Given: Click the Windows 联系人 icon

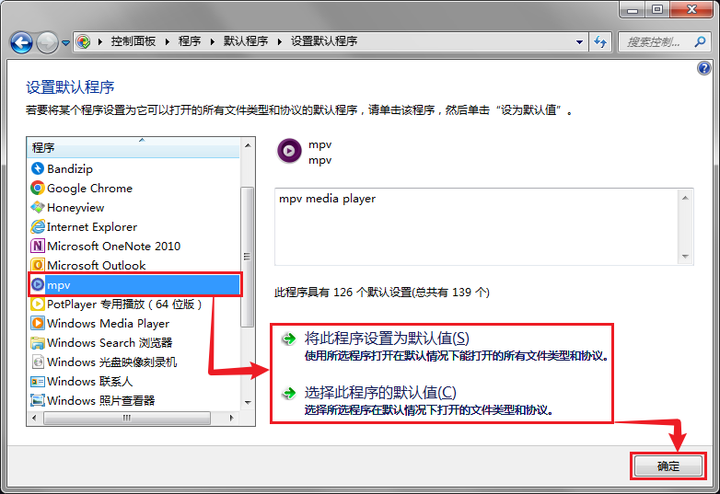Looking at the screenshot, I should click(37, 382).
